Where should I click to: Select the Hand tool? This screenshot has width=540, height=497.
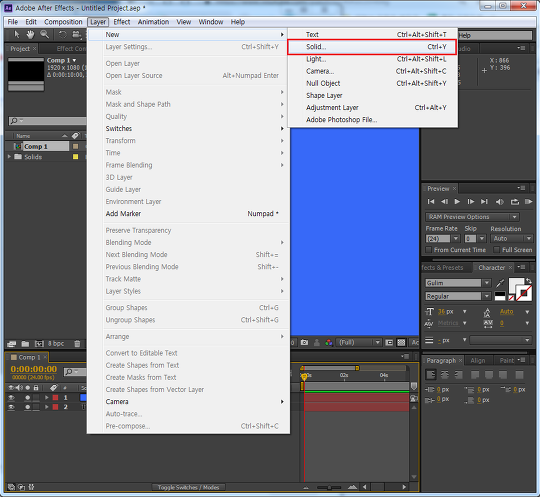[x=30, y=34]
